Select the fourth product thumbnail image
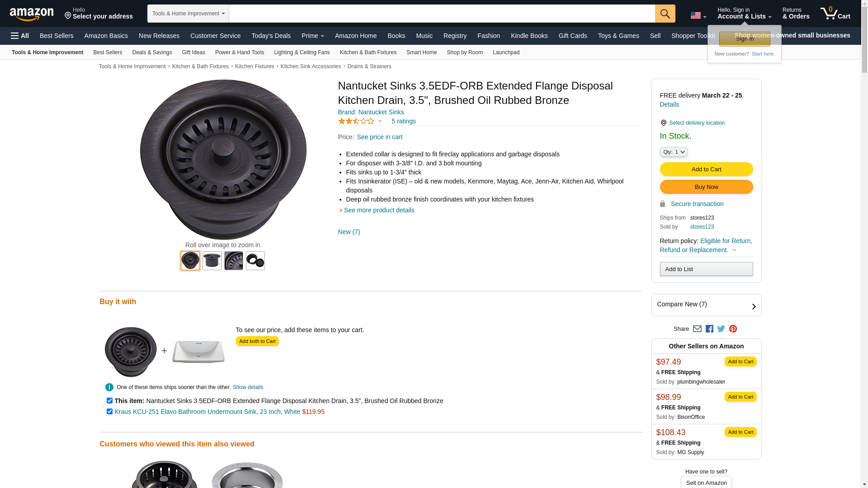Viewport: 868px width, 488px height. click(x=255, y=261)
